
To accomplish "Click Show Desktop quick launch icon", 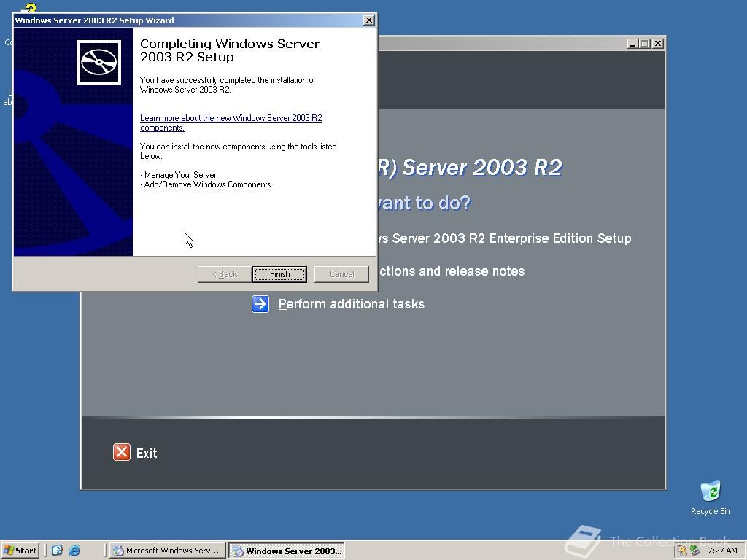I will (57, 551).
